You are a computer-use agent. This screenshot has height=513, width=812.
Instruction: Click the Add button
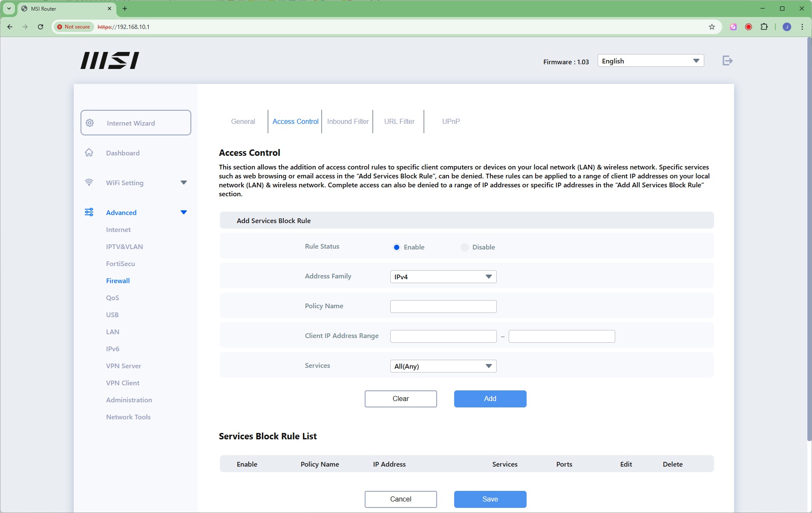[490, 399]
